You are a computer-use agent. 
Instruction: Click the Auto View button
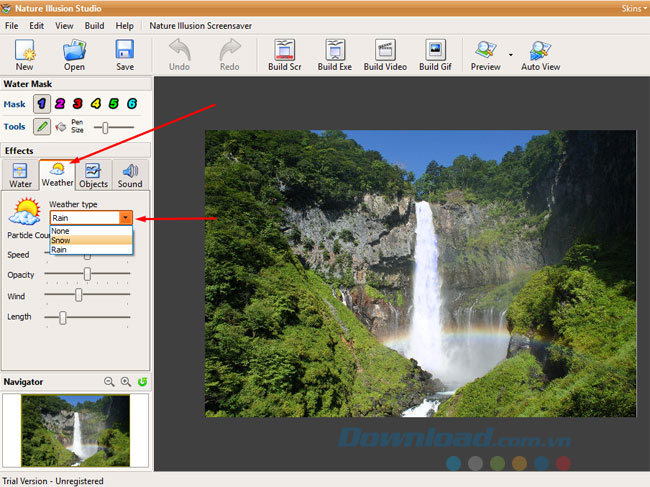point(540,54)
